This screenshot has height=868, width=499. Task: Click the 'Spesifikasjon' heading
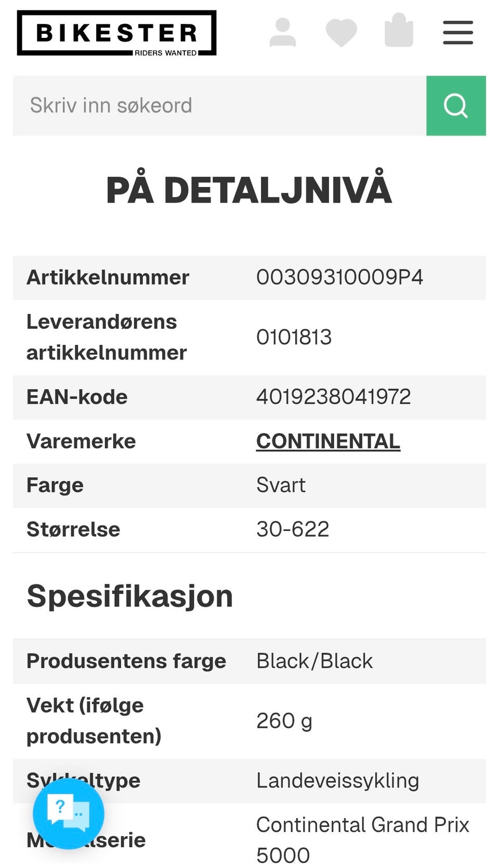click(130, 596)
